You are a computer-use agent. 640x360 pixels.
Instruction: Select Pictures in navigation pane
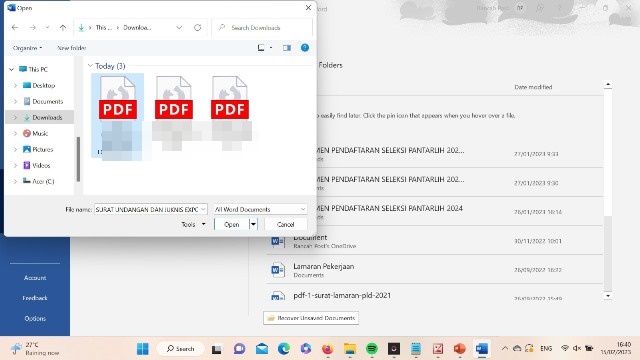coord(38,149)
